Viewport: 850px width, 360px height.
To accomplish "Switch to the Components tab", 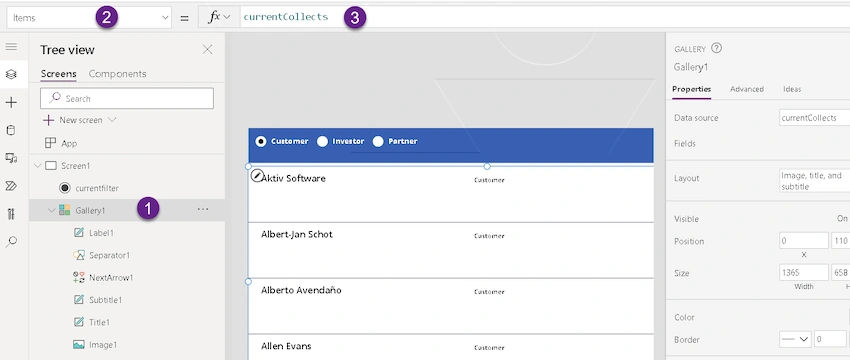I will point(117,74).
